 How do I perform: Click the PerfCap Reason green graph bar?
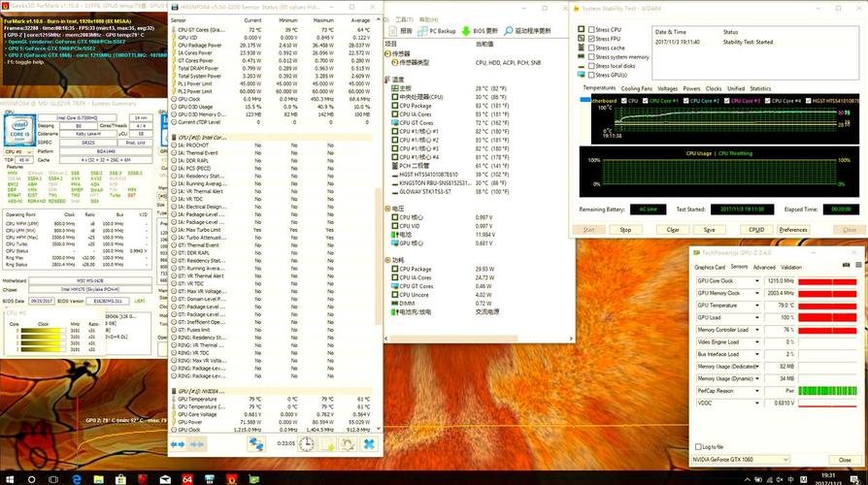(827, 391)
